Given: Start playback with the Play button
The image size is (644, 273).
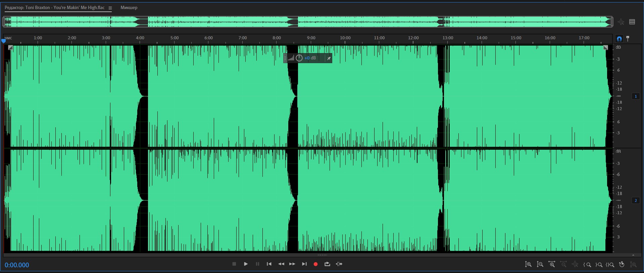Looking at the screenshot, I should [x=246, y=264].
